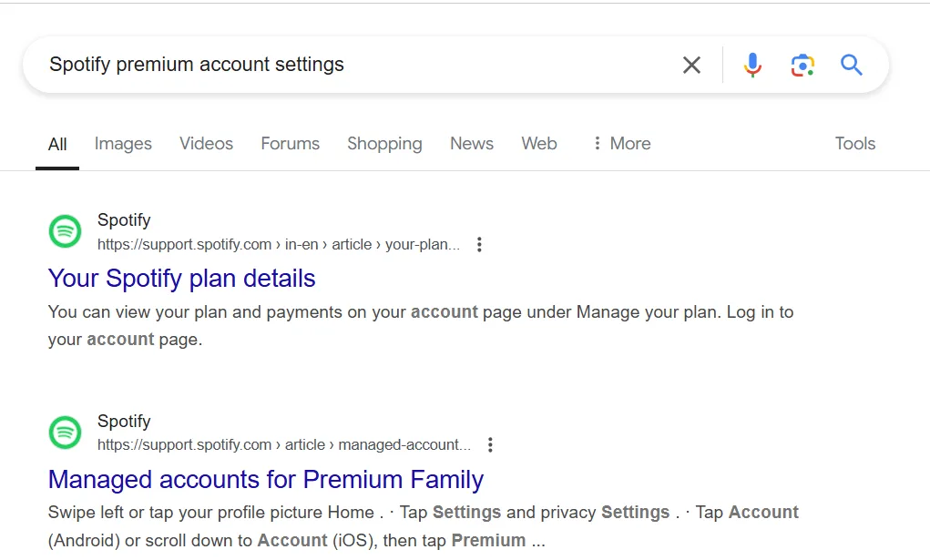
Task: Open Google Lens image search icon
Action: (802, 65)
